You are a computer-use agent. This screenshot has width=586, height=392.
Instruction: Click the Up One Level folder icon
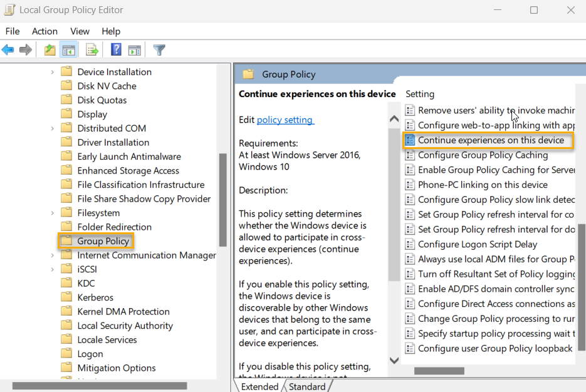(50, 50)
